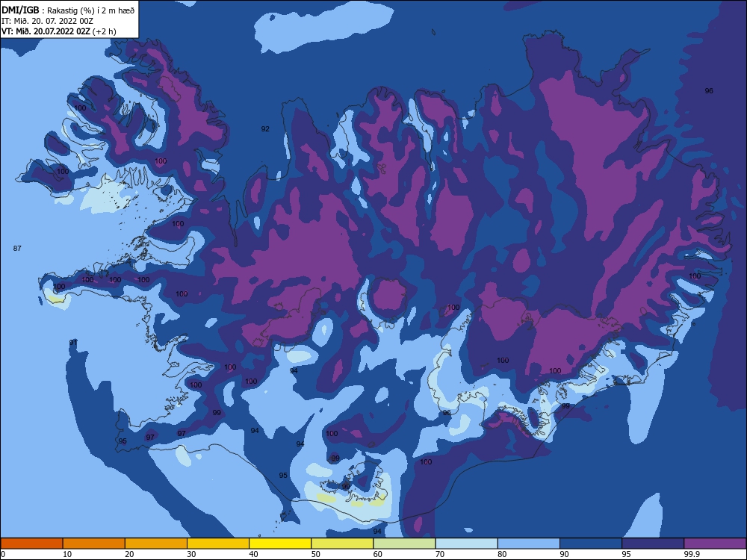
Task: Click the '60' legend scale label
Action: (378, 554)
